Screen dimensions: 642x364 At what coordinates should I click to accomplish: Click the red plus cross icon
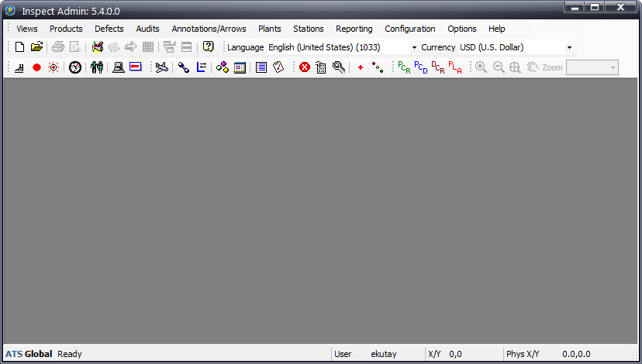pos(361,67)
